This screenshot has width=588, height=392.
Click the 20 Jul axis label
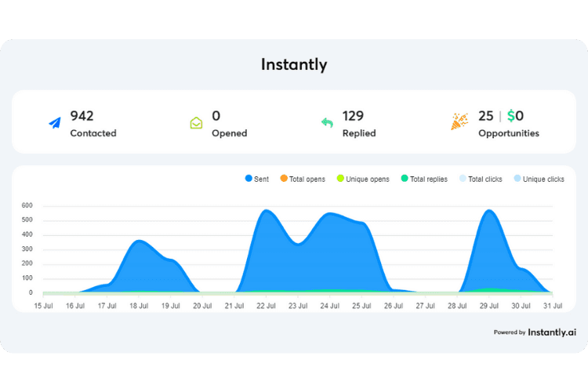click(202, 306)
